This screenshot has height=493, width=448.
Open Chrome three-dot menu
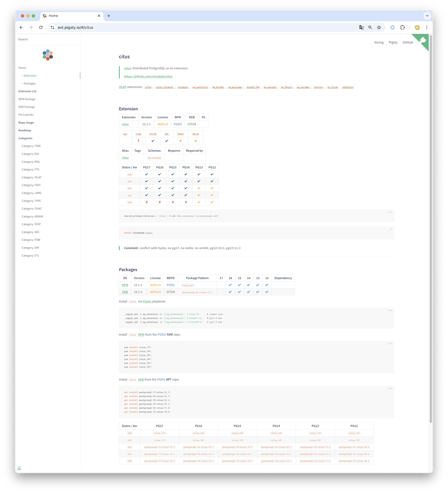pyautogui.click(x=427, y=27)
